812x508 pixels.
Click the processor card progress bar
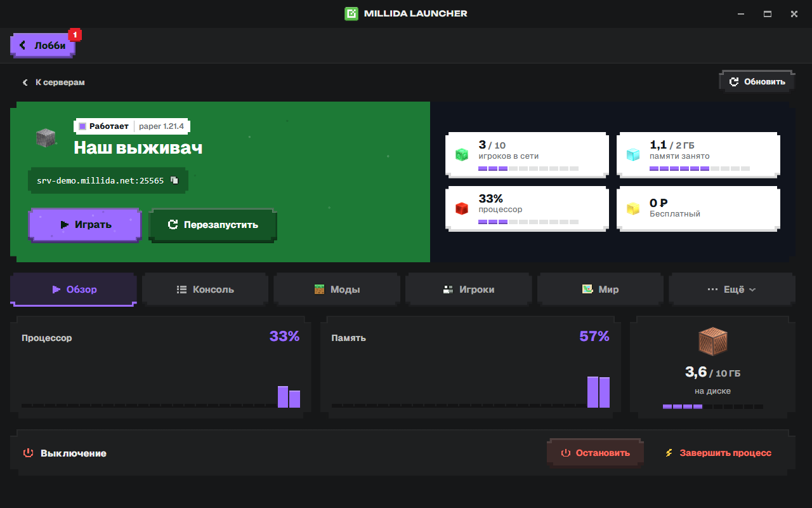coord(528,222)
